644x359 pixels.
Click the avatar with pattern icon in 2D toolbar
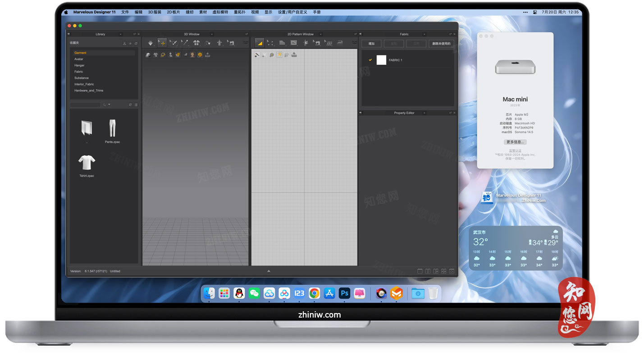(306, 43)
